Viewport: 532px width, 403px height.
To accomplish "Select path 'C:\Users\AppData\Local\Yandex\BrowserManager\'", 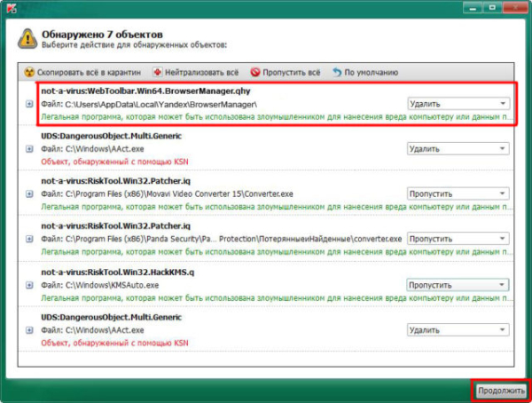I will (x=160, y=104).
